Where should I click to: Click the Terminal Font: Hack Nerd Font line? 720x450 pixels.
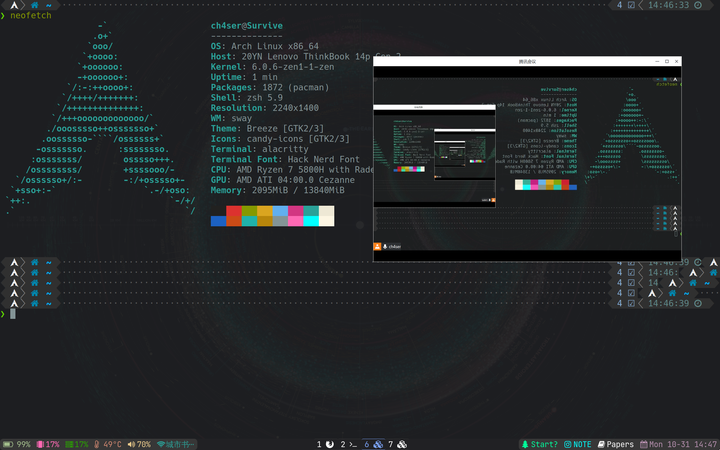pyautogui.click(x=285, y=159)
